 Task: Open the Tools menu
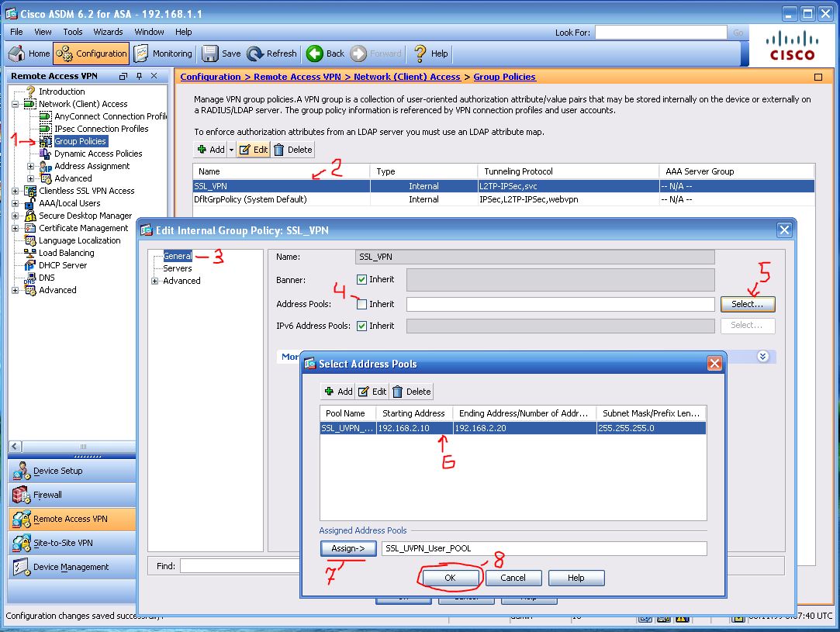[x=73, y=32]
